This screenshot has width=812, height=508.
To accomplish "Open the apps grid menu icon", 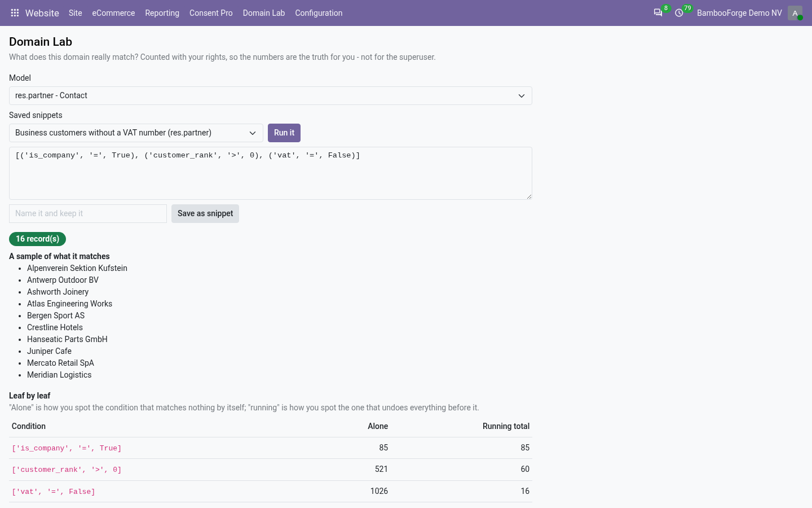I will click(x=15, y=13).
